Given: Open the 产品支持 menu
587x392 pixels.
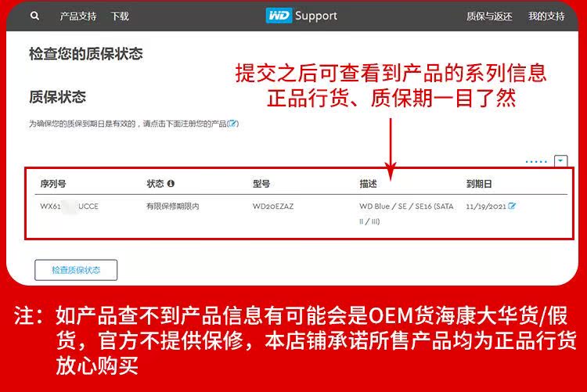Looking at the screenshot, I should pos(77,16).
